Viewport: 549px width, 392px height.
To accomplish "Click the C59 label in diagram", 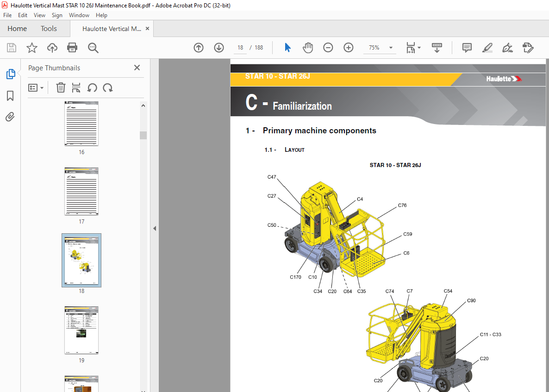I will point(407,234).
